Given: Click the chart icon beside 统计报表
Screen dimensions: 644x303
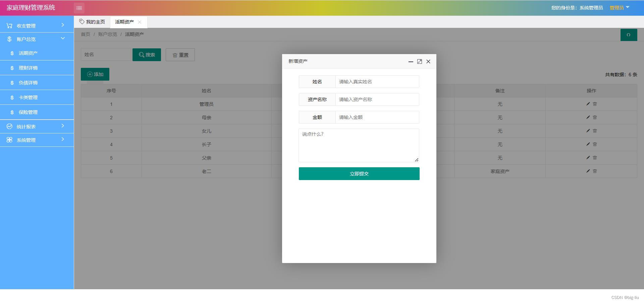Looking at the screenshot, I should (x=9, y=126).
